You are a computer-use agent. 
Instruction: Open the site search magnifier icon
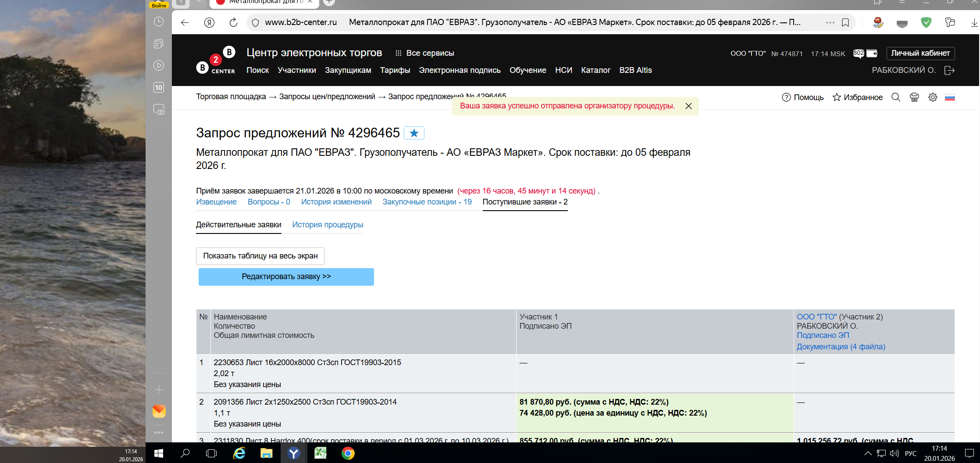pos(896,97)
